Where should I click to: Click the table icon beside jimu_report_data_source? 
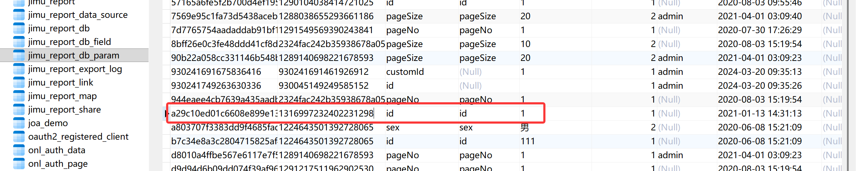(19, 15)
